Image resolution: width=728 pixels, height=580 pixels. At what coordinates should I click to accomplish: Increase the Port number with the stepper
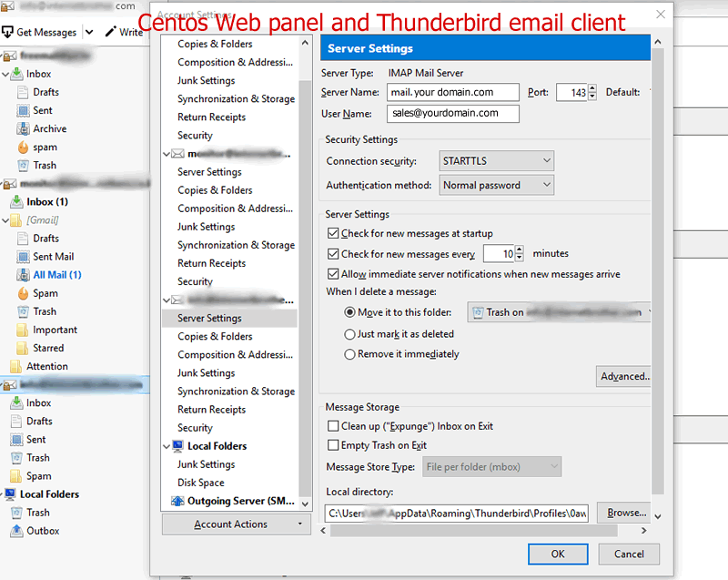pos(590,87)
